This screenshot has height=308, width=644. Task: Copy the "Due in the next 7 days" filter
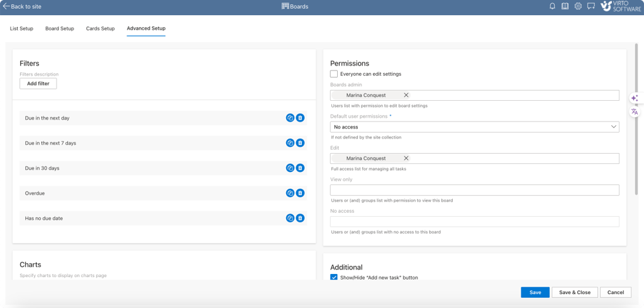290,143
